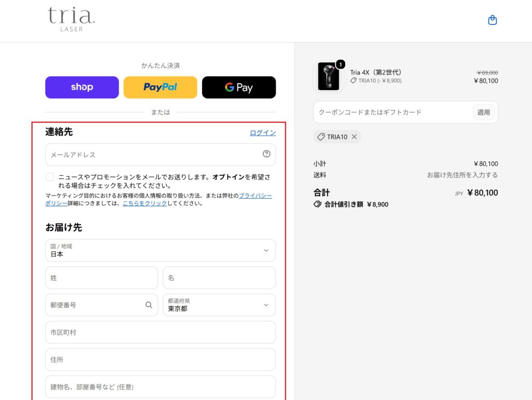Click the Tria 4X（第2世代）product name
This screenshot has height=400, width=532.
376,72
